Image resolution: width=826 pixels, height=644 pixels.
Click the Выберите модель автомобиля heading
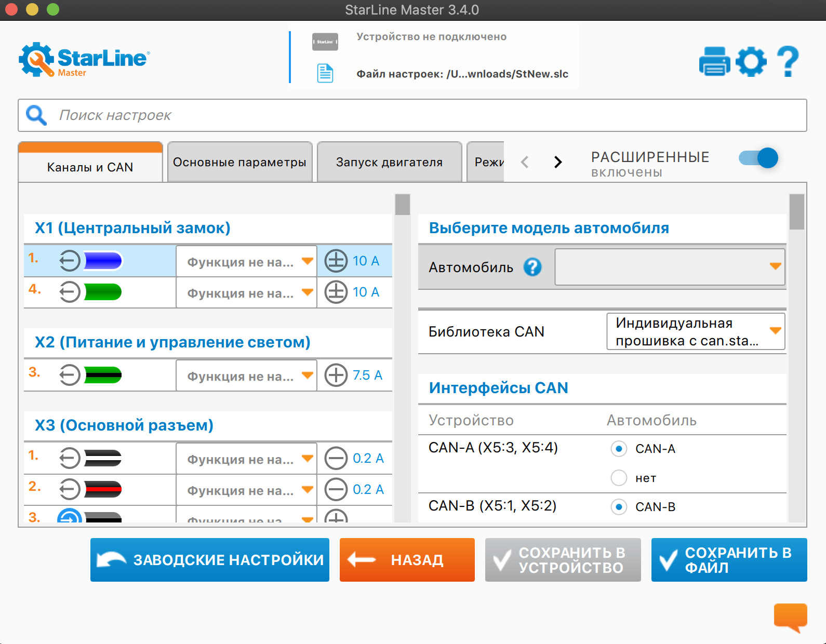(549, 228)
